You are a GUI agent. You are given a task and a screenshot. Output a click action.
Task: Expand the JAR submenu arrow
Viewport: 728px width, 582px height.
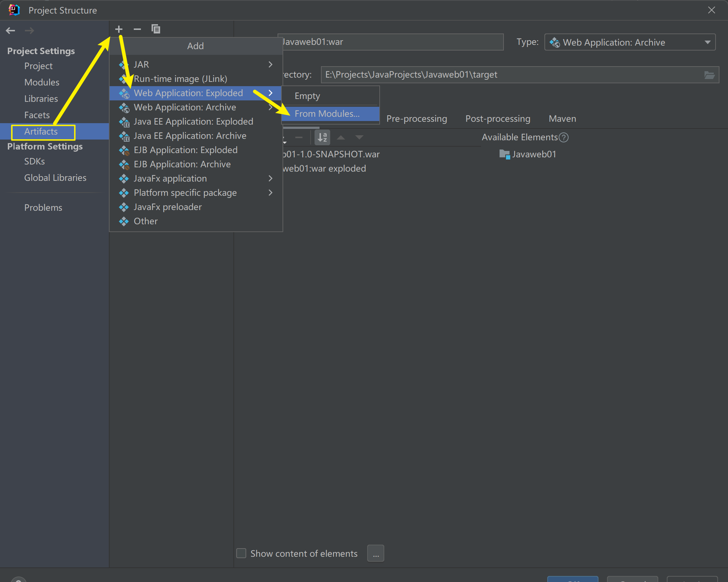(x=270, y=64)
